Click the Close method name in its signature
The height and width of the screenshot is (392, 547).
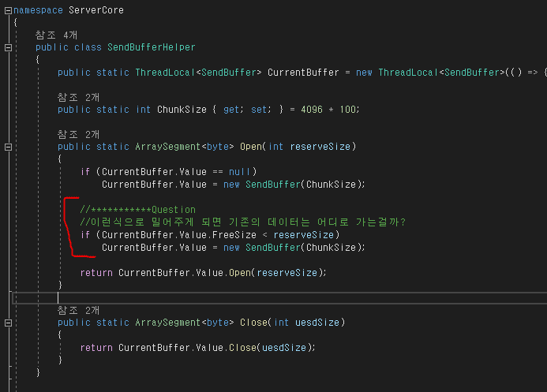tap(253, 323)
